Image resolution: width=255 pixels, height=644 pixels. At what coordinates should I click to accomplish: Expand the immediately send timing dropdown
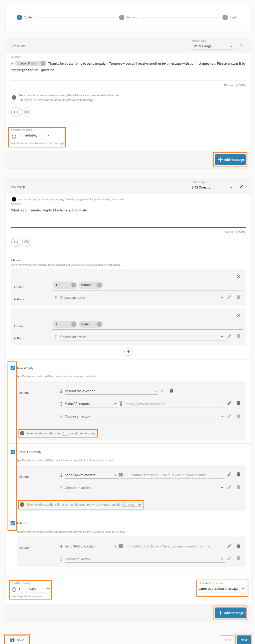pos(34,135)
